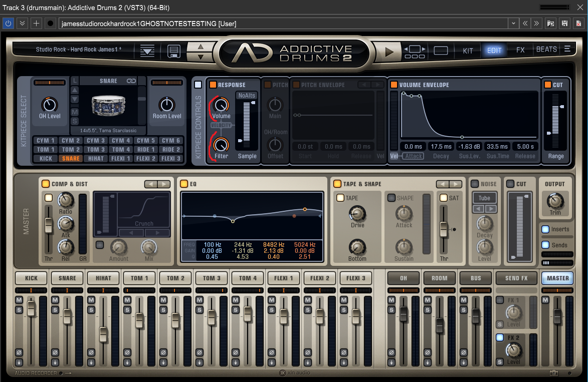Switch to the EDIT page
Viewport: 588px width, 382px height.
click(494, 50)
